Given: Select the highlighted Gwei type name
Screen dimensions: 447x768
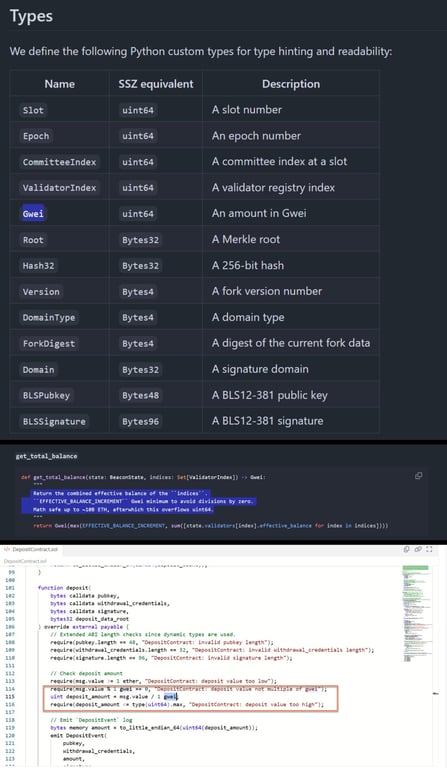Looking at the screenshot, I should (33, 214).
